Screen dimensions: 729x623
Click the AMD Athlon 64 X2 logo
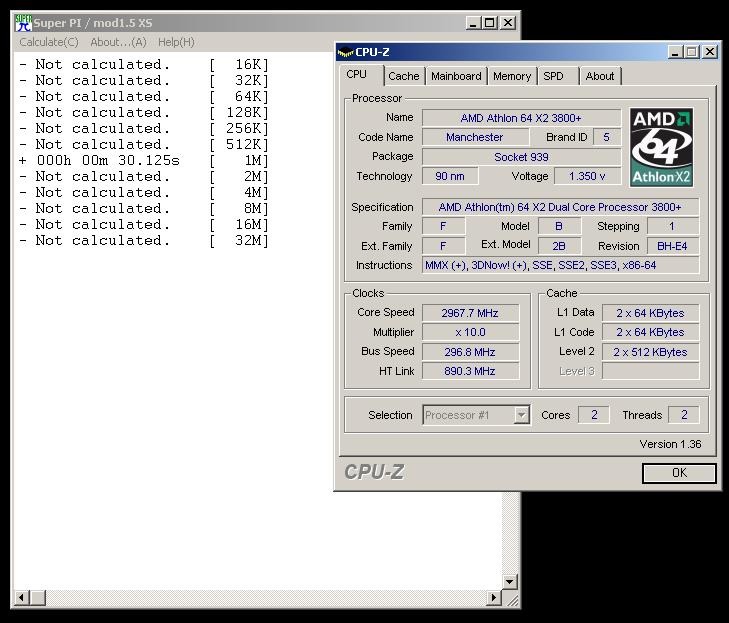661,147
